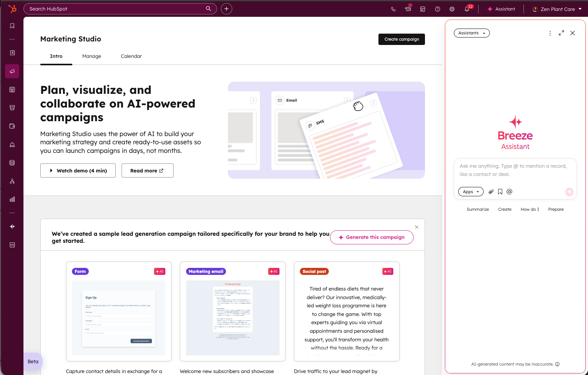
Task: Click the send message arrow button
Action: tap(569, 192)
